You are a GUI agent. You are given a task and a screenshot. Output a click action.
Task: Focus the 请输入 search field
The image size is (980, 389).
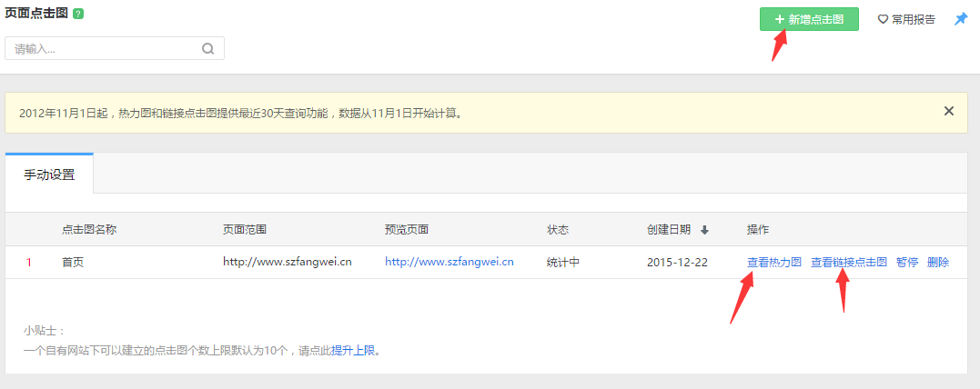[105, 49]
